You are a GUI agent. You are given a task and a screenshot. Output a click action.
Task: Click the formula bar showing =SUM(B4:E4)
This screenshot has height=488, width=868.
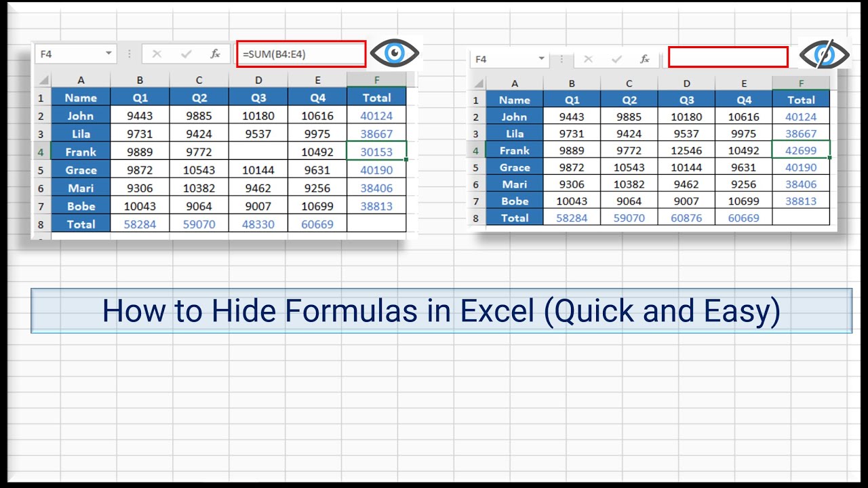click(x=302, y=54)
